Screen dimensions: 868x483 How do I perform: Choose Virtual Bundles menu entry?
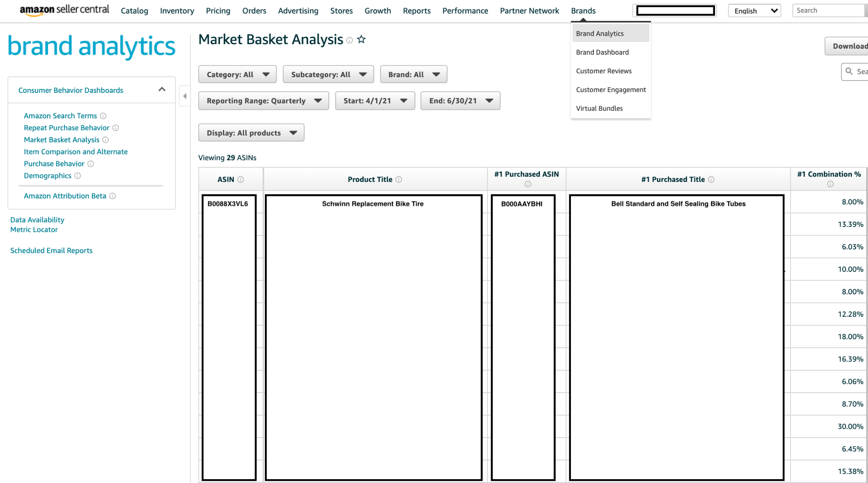pos(599,108)
